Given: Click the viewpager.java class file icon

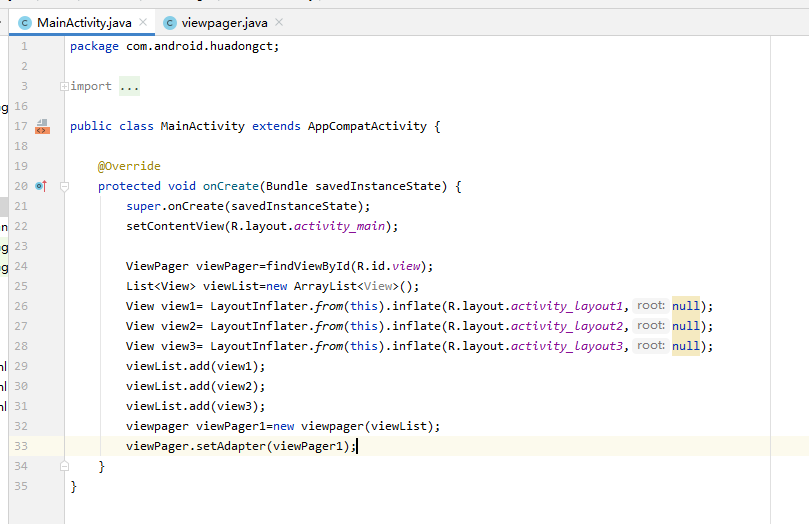Looking at the screenshot, I should click(169, 22).
